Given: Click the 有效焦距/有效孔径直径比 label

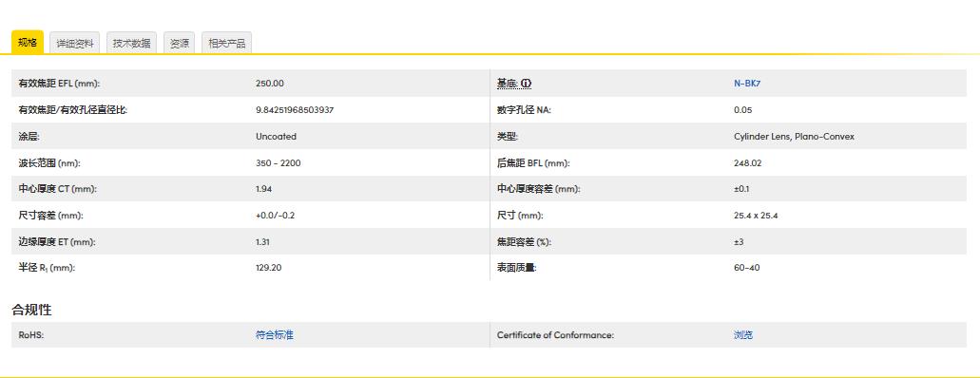Looking at the screenshot, I should click(73, 110).
